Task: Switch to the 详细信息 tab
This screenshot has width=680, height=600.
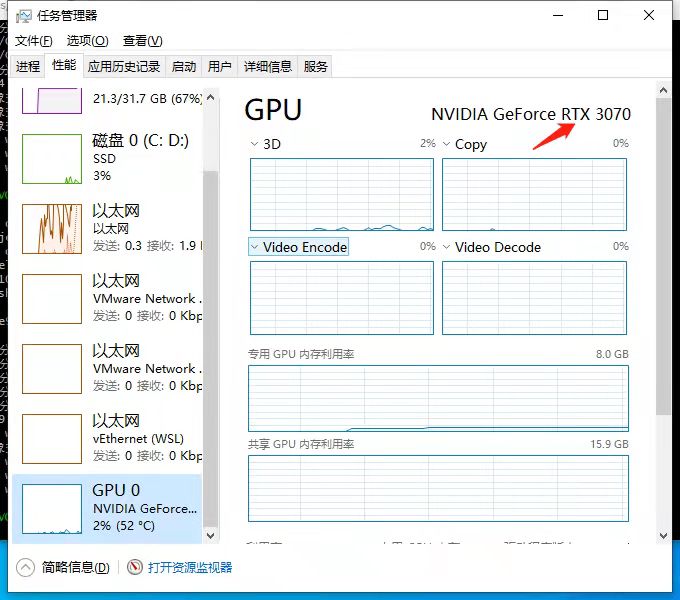Action: (x=268, y=66)
